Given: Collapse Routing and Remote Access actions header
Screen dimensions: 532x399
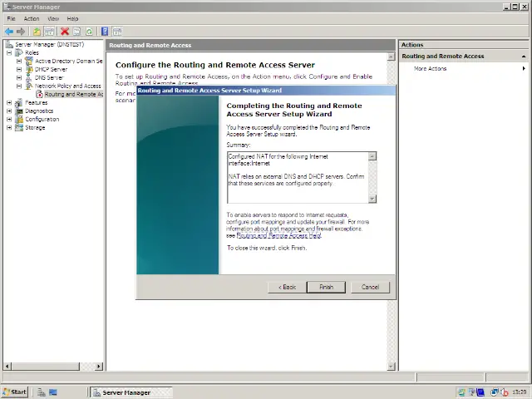Looking at the screenshot, I should coord(524,57).
